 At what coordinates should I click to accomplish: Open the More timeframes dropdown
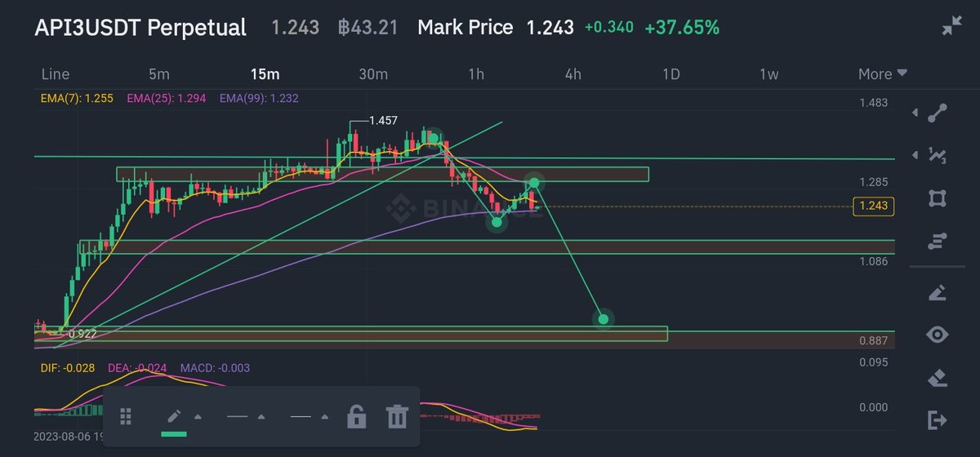click(x=882, y=74)
